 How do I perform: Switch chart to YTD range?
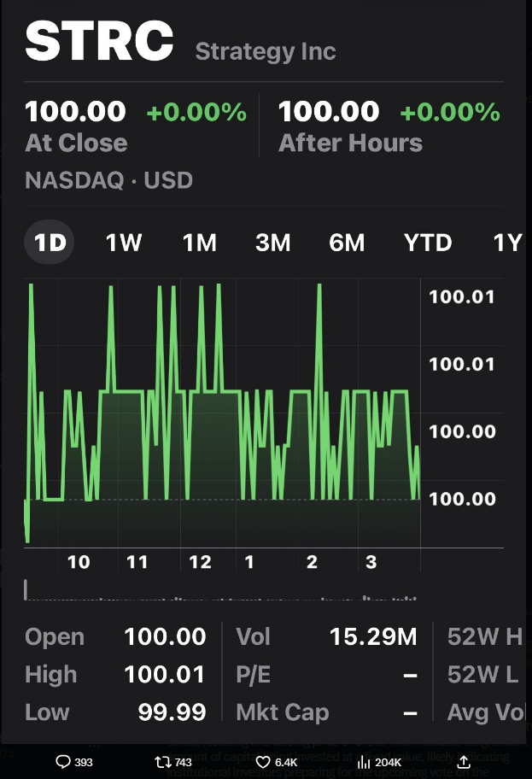tap(428, 243)
